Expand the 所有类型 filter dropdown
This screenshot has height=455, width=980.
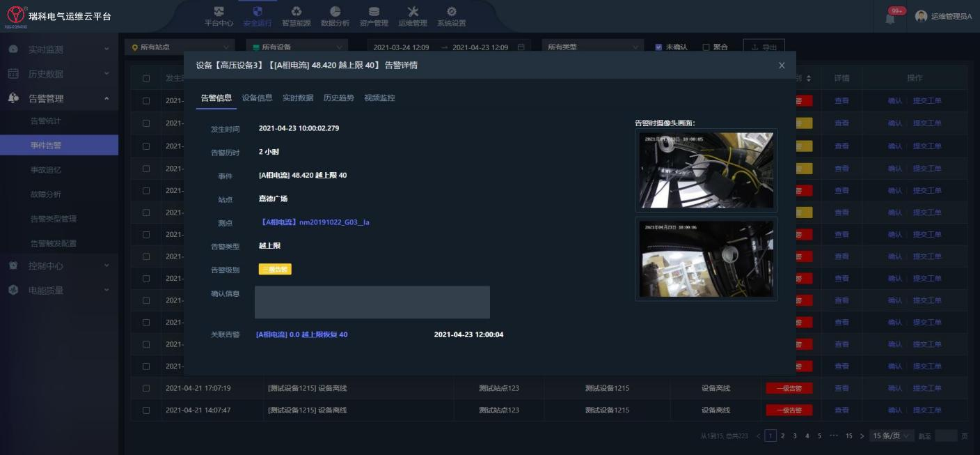click(x=592, y=47)
